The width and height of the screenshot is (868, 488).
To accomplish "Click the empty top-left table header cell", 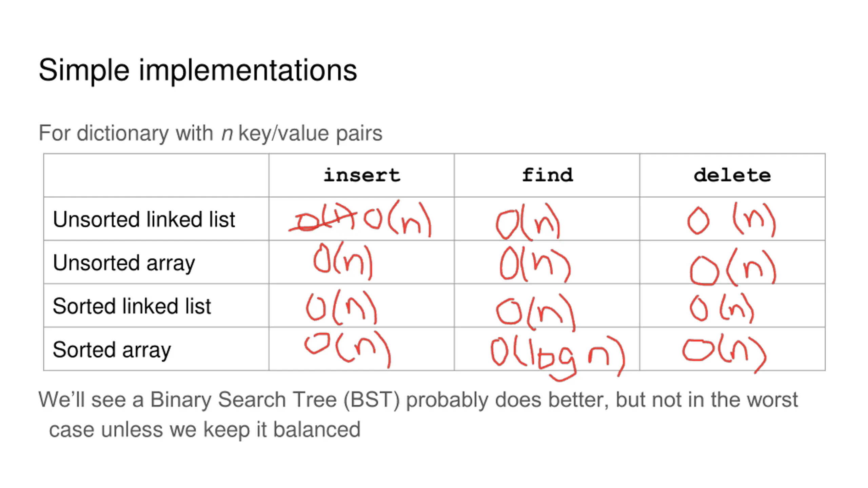I will (156, 175).
